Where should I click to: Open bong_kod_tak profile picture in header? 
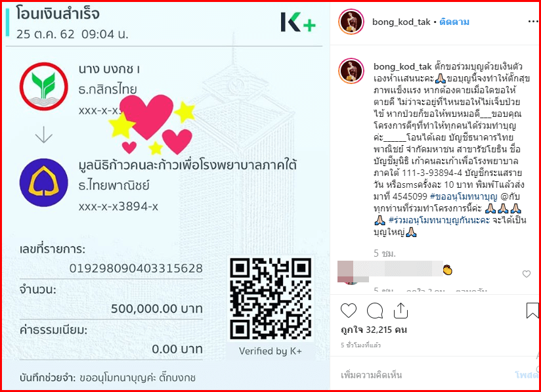351,22
